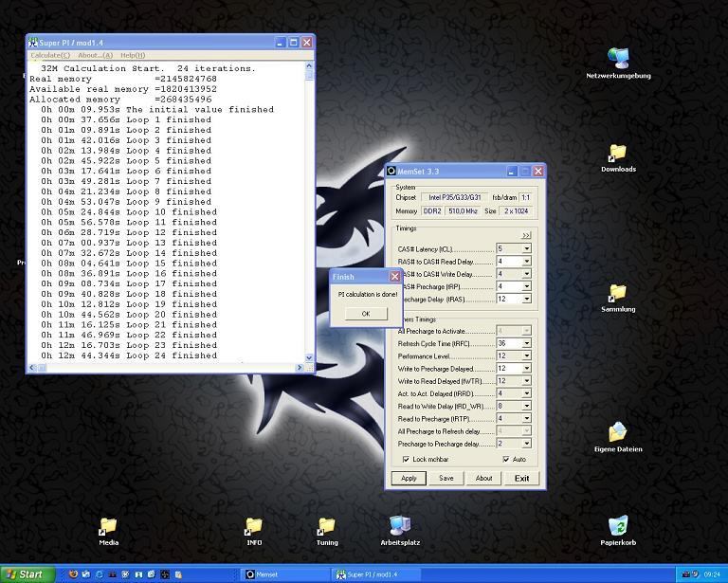Open Precharge to Precharge delay dropdown
The height and width of the screenshot is (583, 728).
coord(526,444)
